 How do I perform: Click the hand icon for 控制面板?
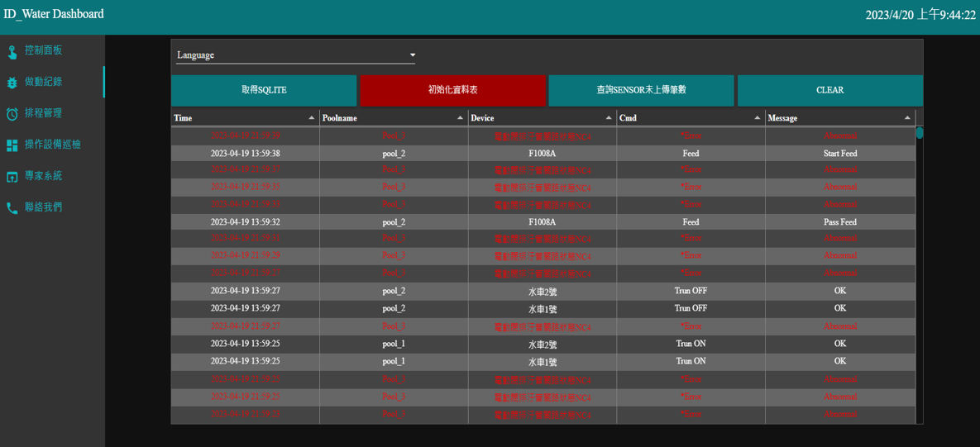pyautogui.click(x=12, y=52)
